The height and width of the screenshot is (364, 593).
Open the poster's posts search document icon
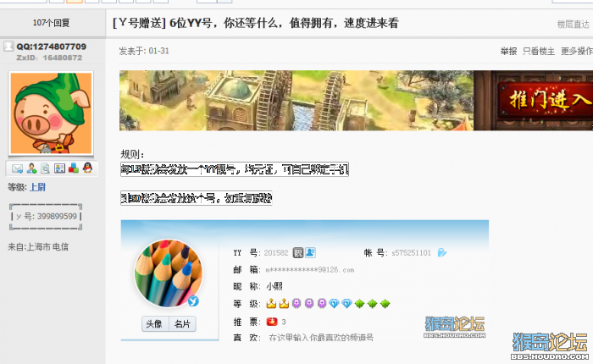pos(45,168)
